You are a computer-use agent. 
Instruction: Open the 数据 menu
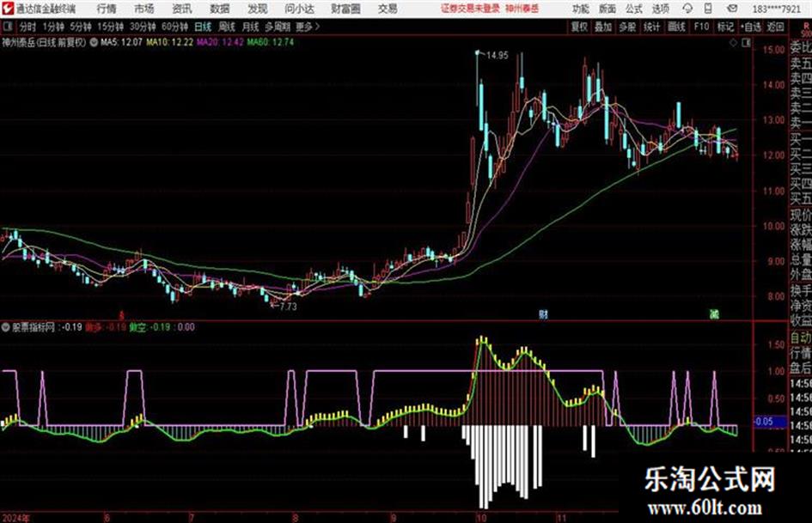pos(220,9)
